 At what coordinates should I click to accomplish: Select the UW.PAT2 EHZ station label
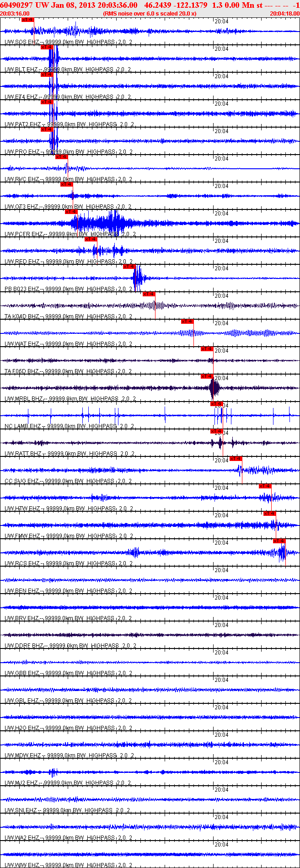coord(23,124)
